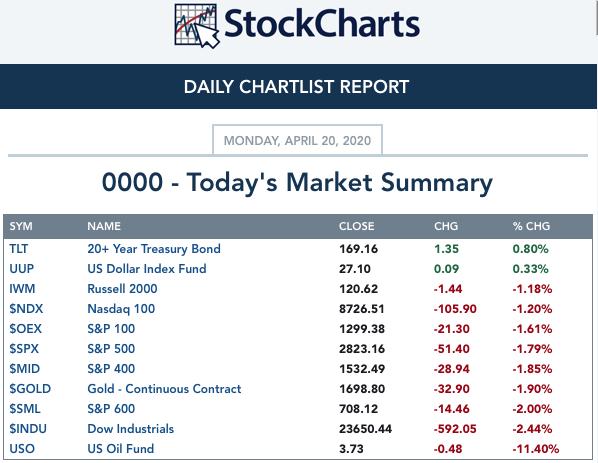The width and height of the screenshot is (598, 463).
Task: Click the IWM symbol
Action: pos(22,289)
